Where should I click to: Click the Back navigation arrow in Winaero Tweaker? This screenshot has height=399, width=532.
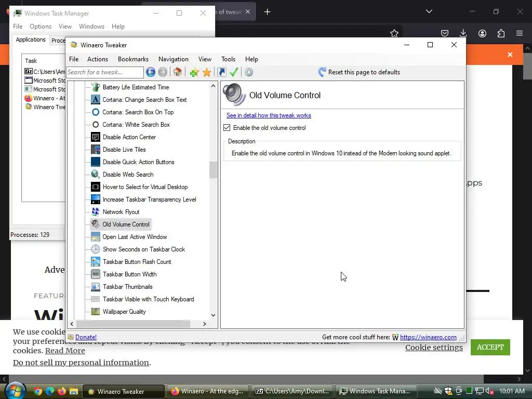point(151,72)
